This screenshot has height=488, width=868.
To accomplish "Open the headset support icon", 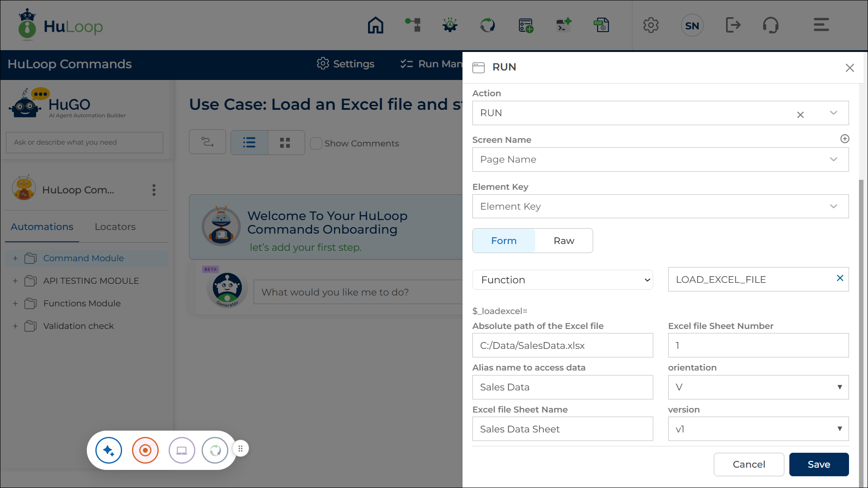I will point(771,25).
